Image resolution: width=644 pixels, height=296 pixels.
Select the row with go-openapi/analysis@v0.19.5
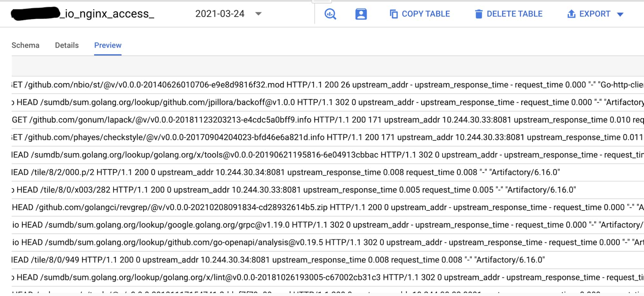pyautogui.click(x=328, y=242)
